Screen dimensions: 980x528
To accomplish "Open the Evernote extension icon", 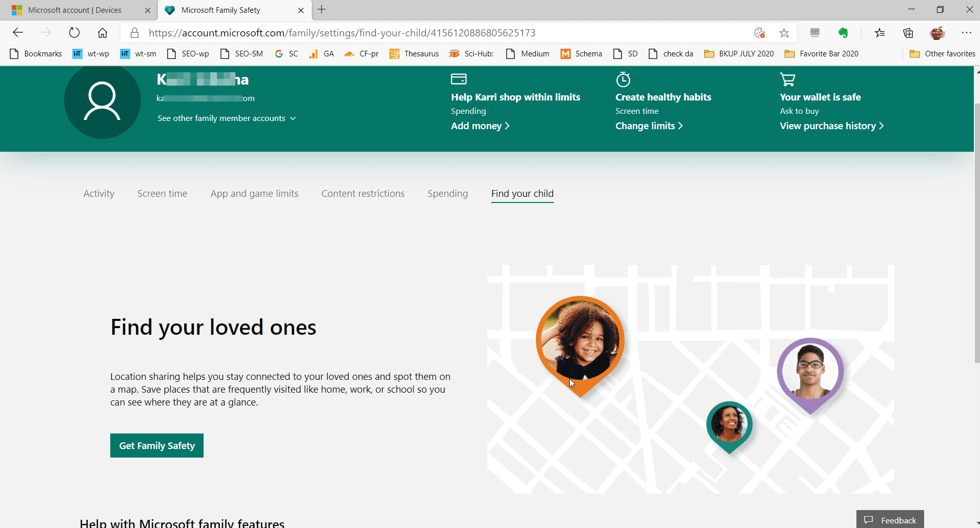I will pos(843,33).
